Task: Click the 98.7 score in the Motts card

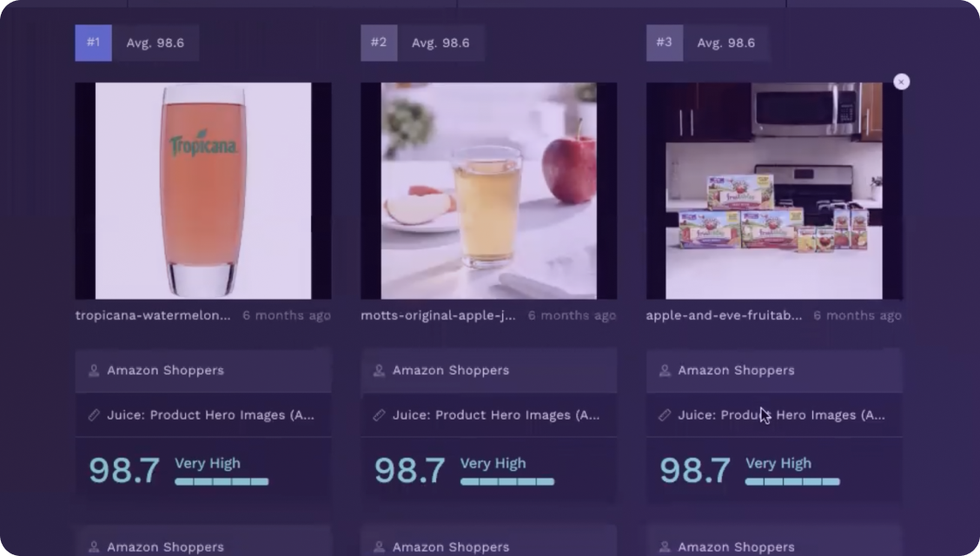Action: [x=410, y=470]
